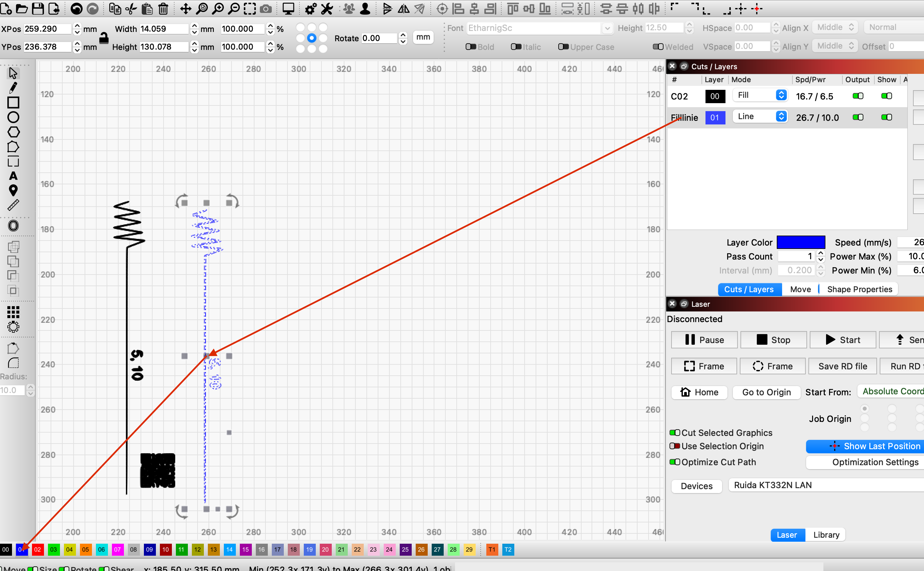The width and height of the screenshot is (924, 571).
Task: Toggle Bold text formatting
Action: click(471, 47)
